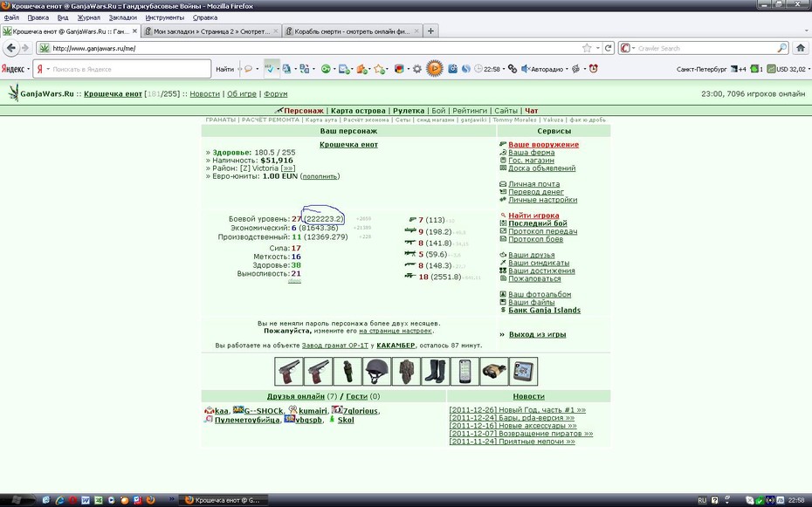Open the Форум link in header
The width and height of the screenshot is (812, 507).
click(x=276, y=94)
